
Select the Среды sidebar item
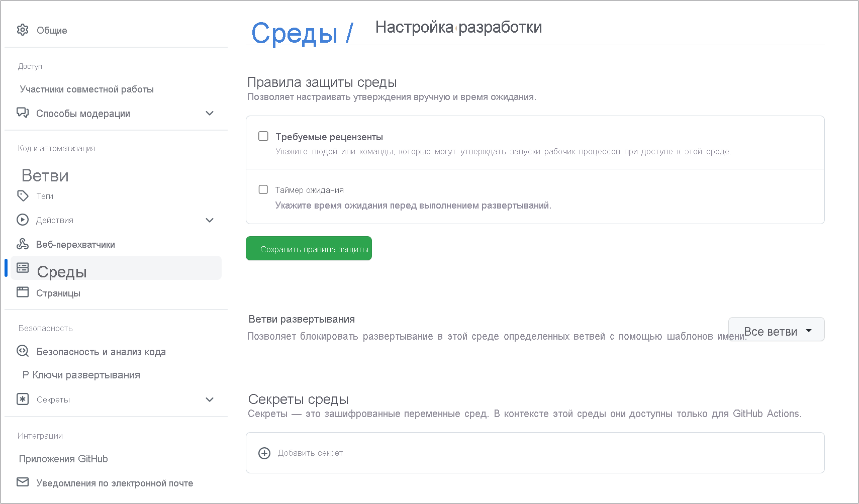click(116, 268)
